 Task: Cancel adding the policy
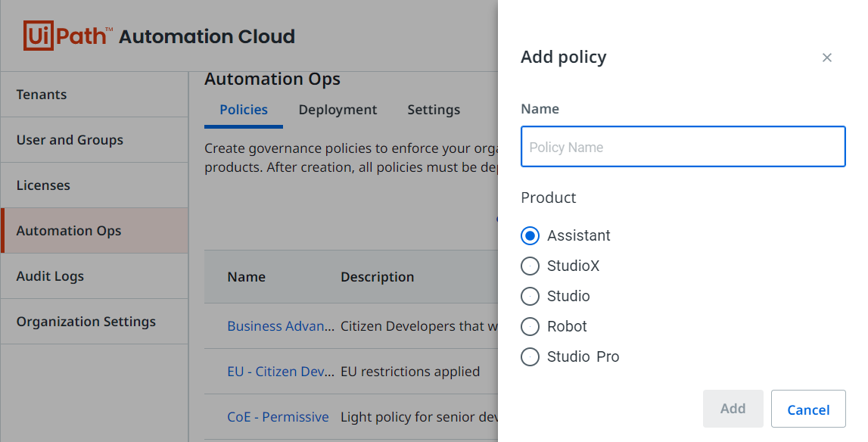pyautogui.click(x=808, y=409)
